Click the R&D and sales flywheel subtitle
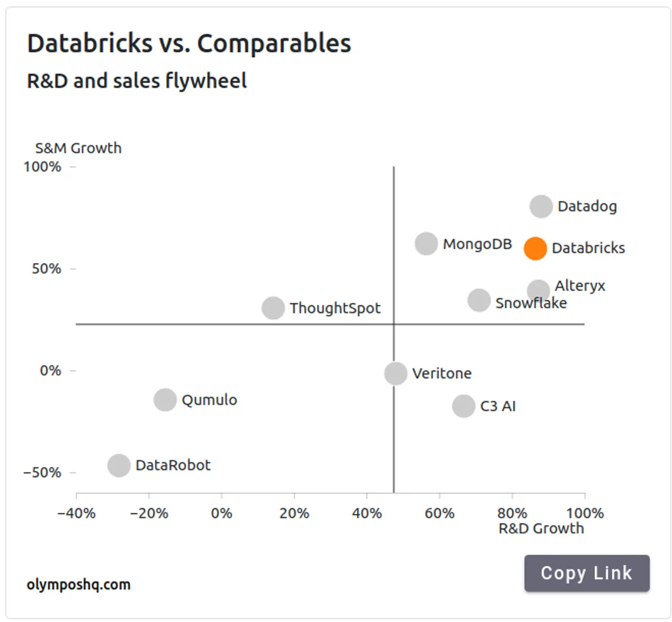The width and height of the screenshot is (672, 622). 137,81
